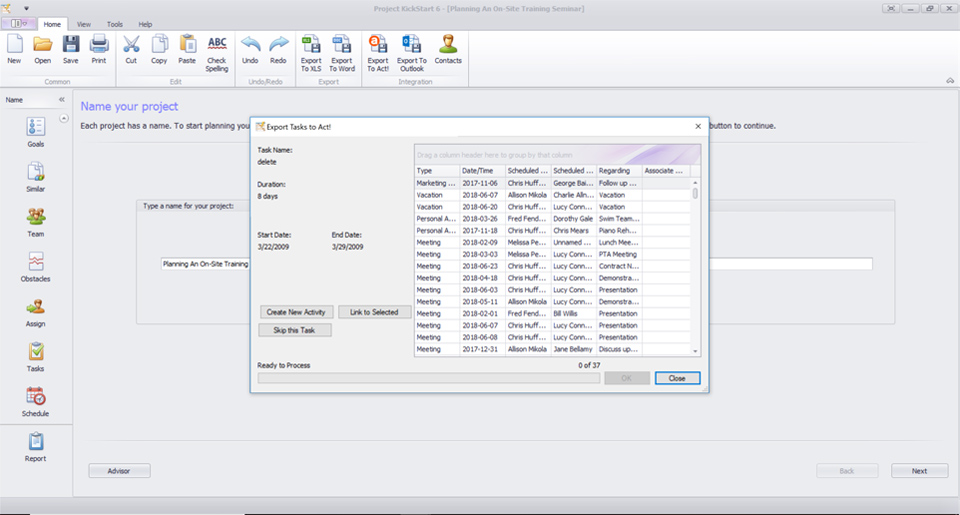960x515 pixels.
Task: Switch to the Home ribbon tab
Action: 52,24
